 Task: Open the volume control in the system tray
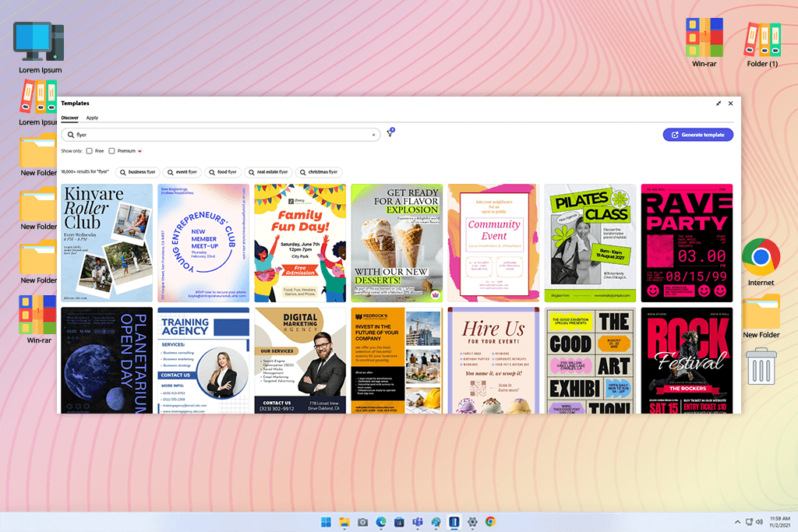759,522
